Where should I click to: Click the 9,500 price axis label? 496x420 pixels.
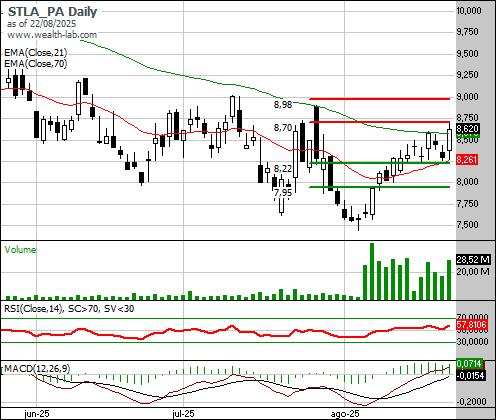pyautogui.click(x=468, y=54)
